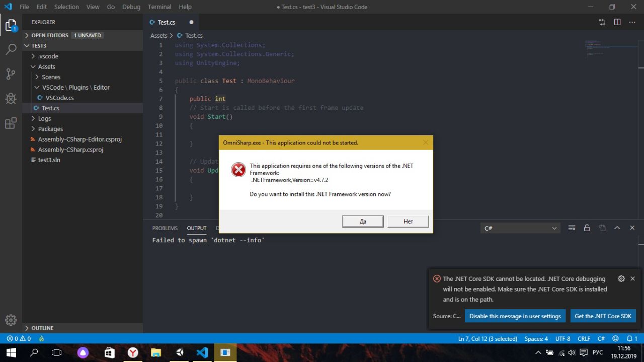The width and height of the screenshot is (644, 362).
Task: Open the notifications bell in status bar
Action: [x=632, y=339]
